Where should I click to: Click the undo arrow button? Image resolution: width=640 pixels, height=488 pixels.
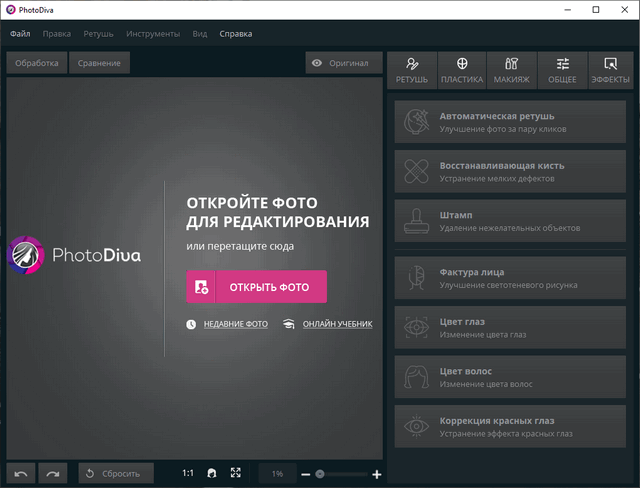click(20, 473)
